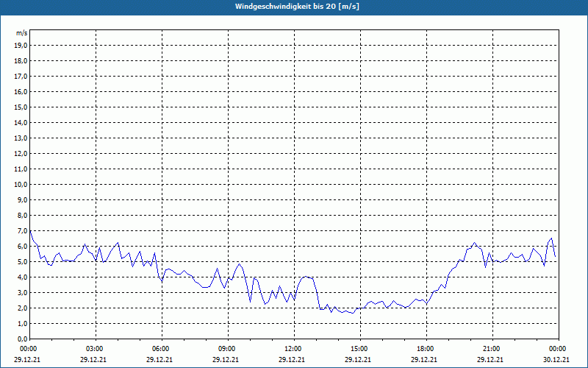This screenshot has height=368, width=588.
Task: Click the '12:00' x-axis time label
Action: tap(293, 349)
